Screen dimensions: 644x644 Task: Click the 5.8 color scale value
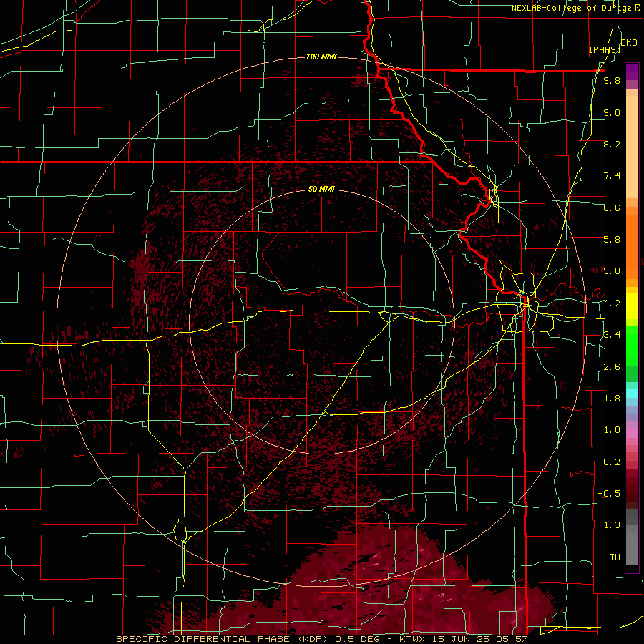point(612,240)
